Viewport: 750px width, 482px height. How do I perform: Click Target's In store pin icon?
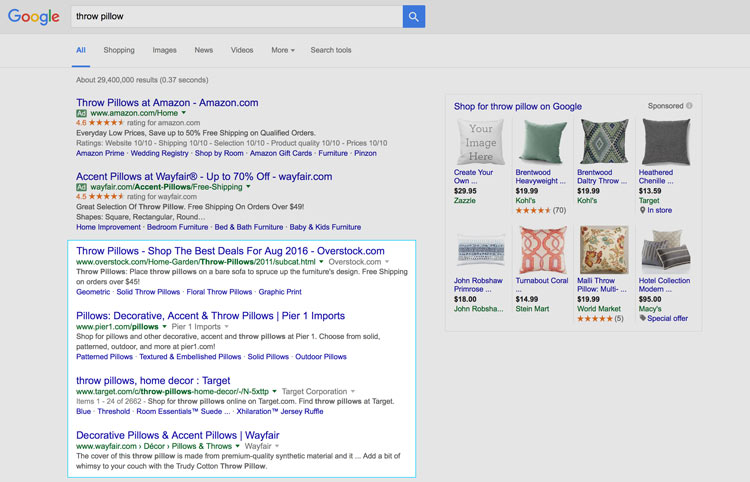point(642,210)
